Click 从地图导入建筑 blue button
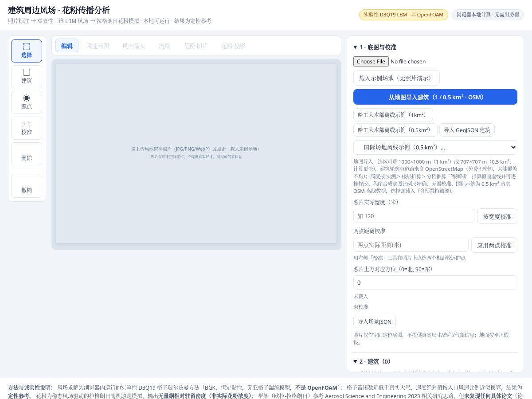 435,97
